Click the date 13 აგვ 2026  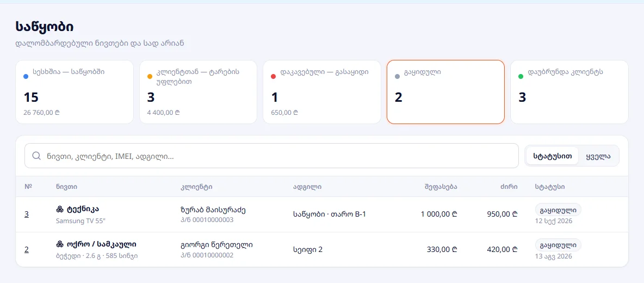pyautogui.click(x=554, y=256)
